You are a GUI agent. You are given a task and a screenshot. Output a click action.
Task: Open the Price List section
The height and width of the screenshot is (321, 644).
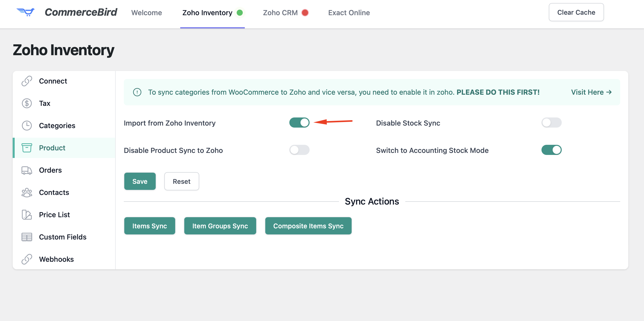pyautogui.click(x=64, y=215)
